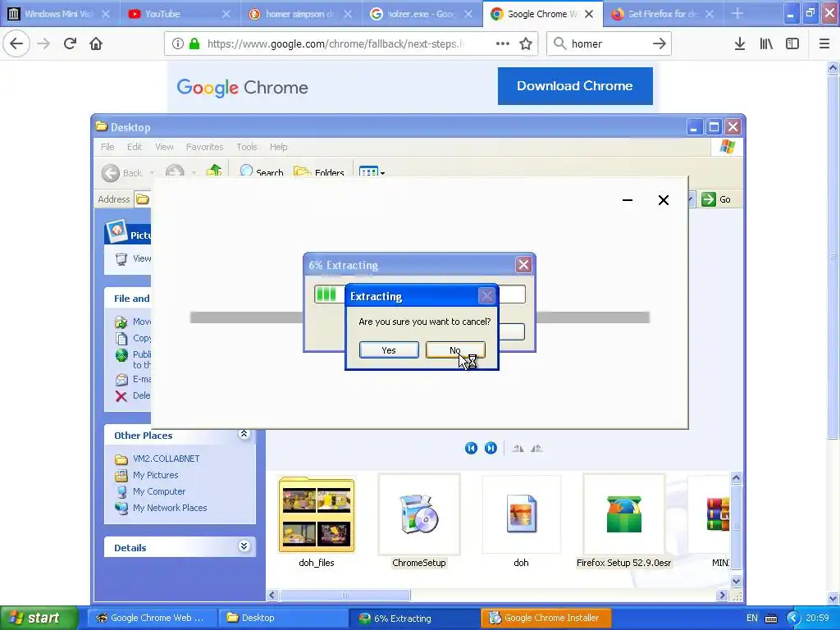The width and height of the screenshot is (840, 630).
Task: Select the Desktop taskbar button
Action: (x=283, y=618)
